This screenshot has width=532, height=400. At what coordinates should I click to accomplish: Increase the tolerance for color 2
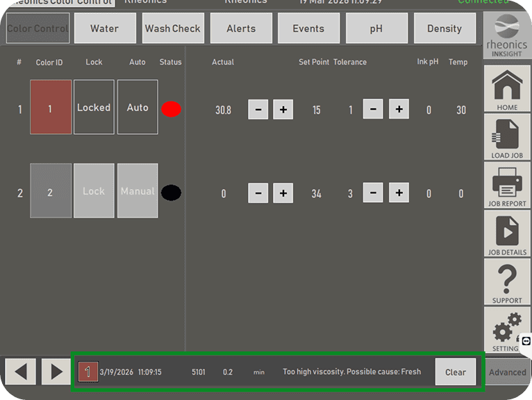[x=399, y=193]
